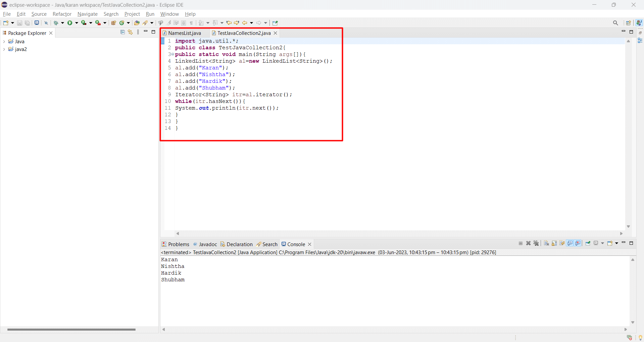Switch to the Javadoc tab
644x342 pixels.
coord(205,244)
